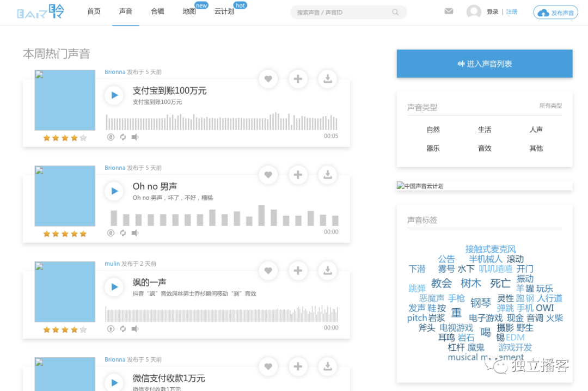This screenshot has height=391, width=588.
Task: Click license icon under 支付宝到账100万元 waveform
Action: [111, 137]
